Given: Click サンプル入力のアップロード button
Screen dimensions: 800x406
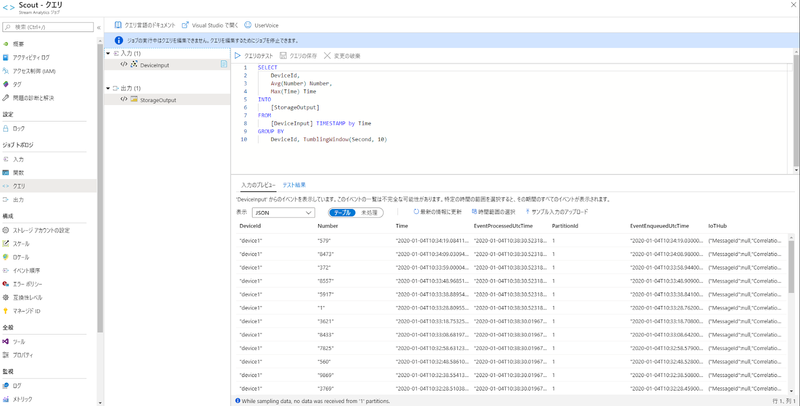Looking at the screenshot, I should point(555,212).
